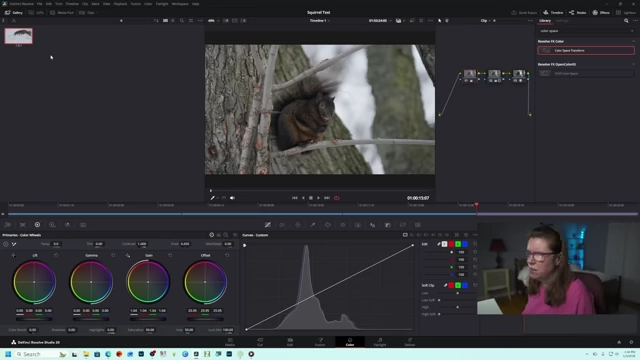
Task: Pick white point beside Gain
Action: [128, 255]
